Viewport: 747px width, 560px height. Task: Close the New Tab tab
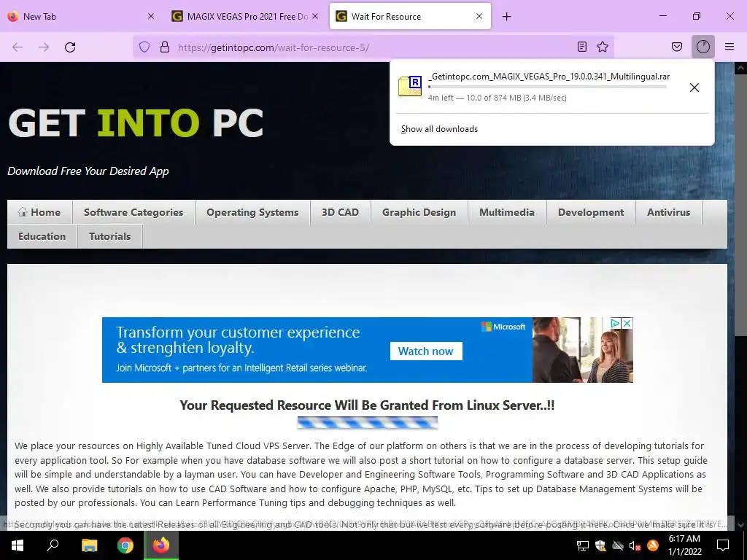[151, 16]
